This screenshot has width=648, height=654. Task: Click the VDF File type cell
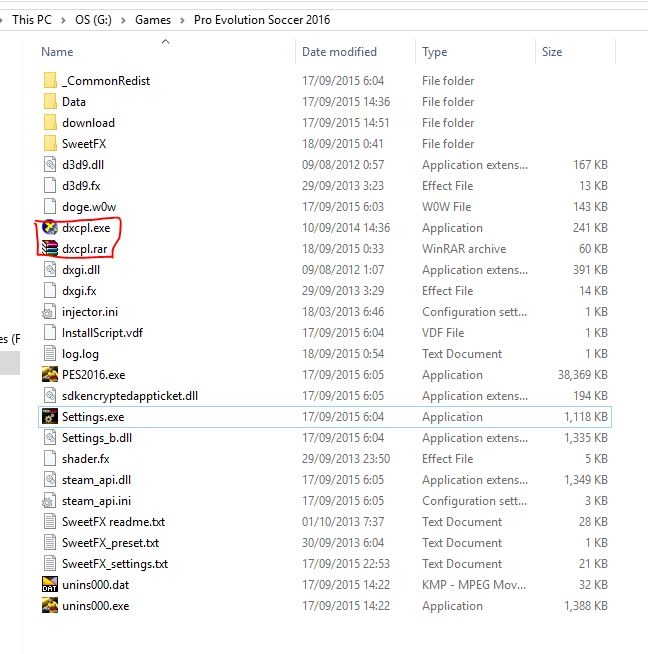click(x=443, y=333)
